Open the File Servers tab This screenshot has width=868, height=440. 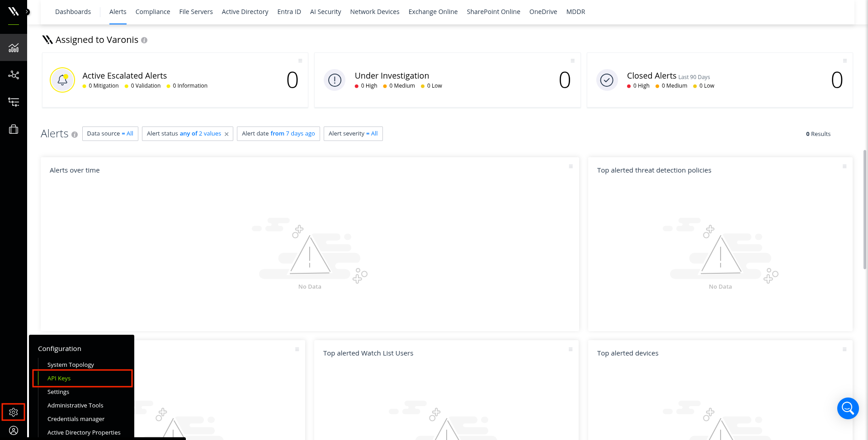(196, 12)
